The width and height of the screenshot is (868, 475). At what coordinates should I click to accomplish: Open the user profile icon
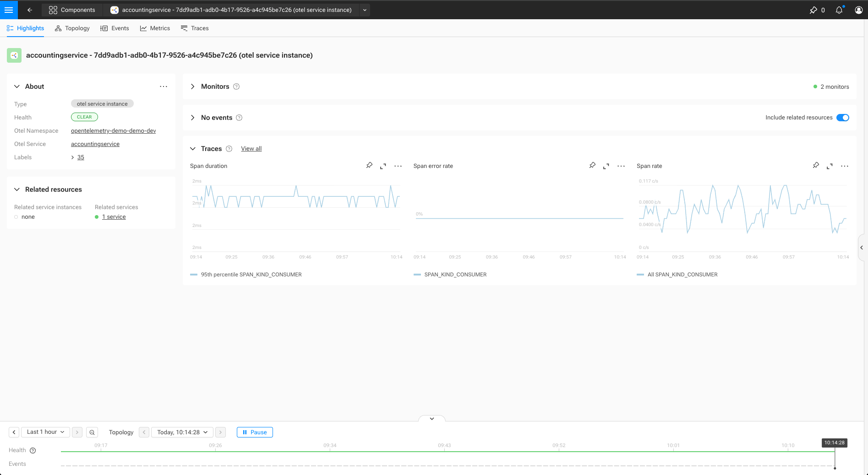tap(858, 10)
